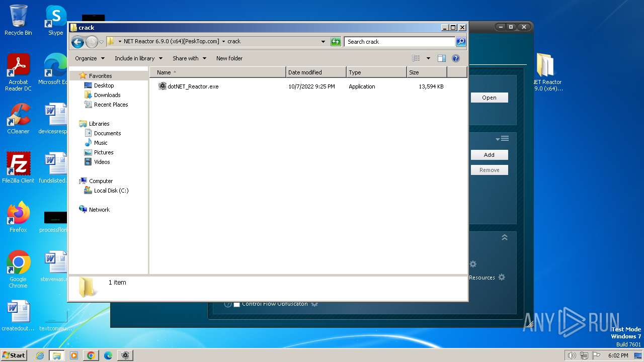644x362 pixels.
Task: Open Internet Explorer from the taskbar
Action: pyautogui.click(x=40, y=355)
